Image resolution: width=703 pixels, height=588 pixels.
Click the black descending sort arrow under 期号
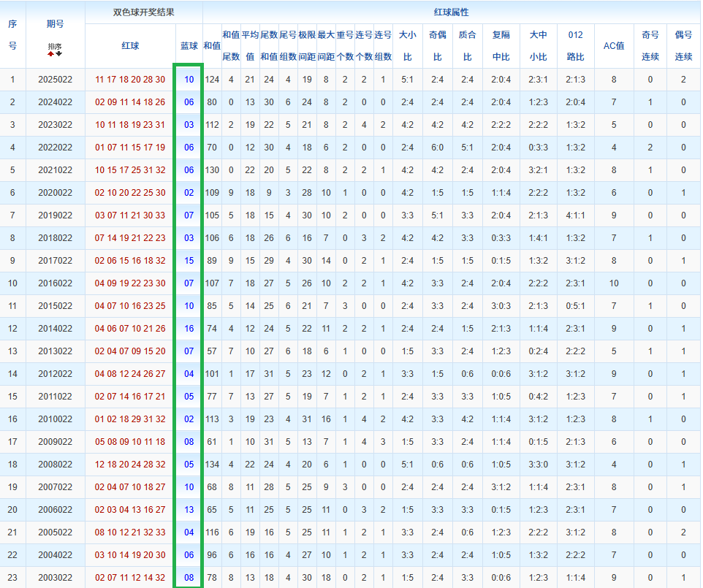point(58,54)
